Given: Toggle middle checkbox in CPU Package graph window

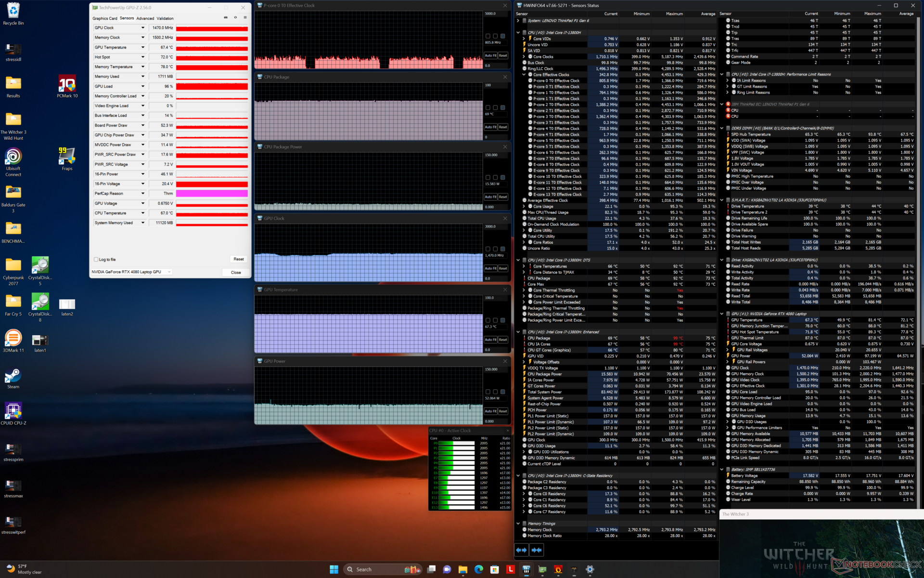Looking at the screenshot, I should pos(495,107).
